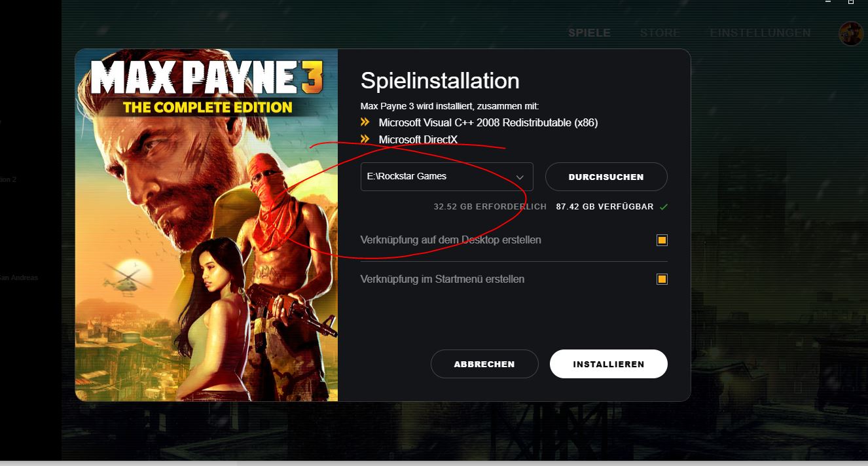This screenshot has width=868, height=466.
Task: Open the user profile avatar
Action: [852, 33]
